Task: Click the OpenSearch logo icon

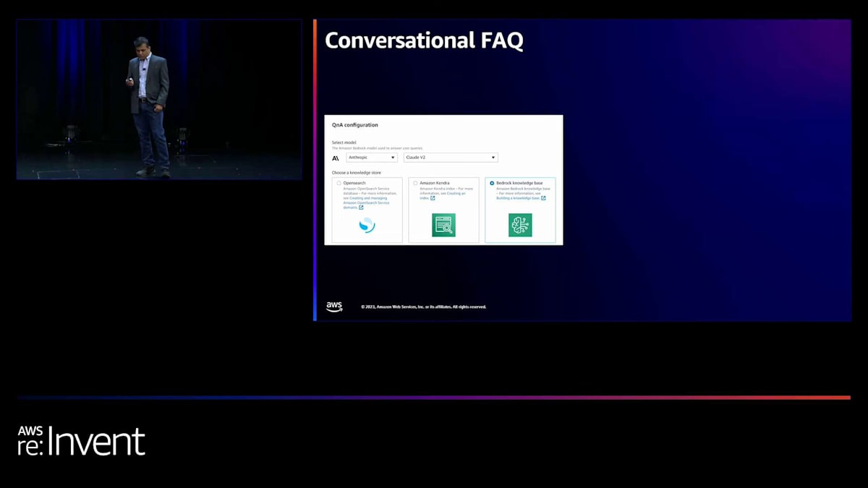Action: pyautogui.click(x=367, y=225)
